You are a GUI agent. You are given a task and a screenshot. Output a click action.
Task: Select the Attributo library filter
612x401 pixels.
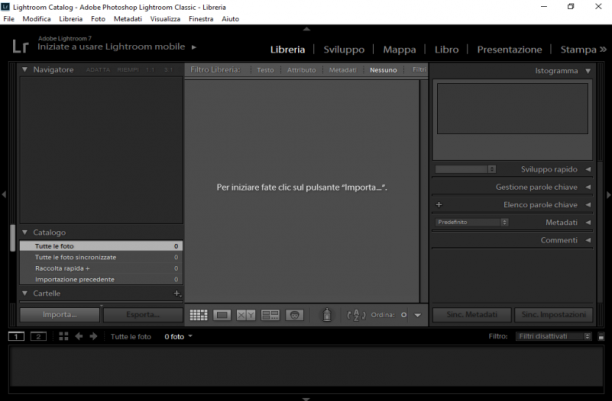(x=301, y=70)
